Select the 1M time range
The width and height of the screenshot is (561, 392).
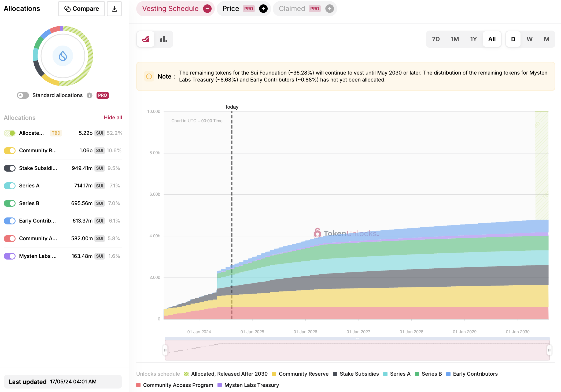click(x=455, y=39)
